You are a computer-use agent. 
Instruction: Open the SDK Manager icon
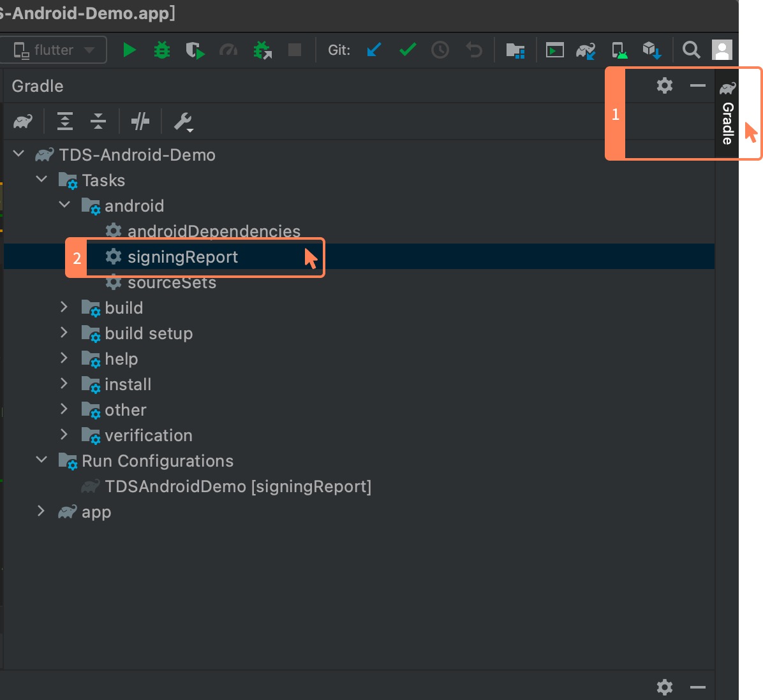(x=653, y=50)
